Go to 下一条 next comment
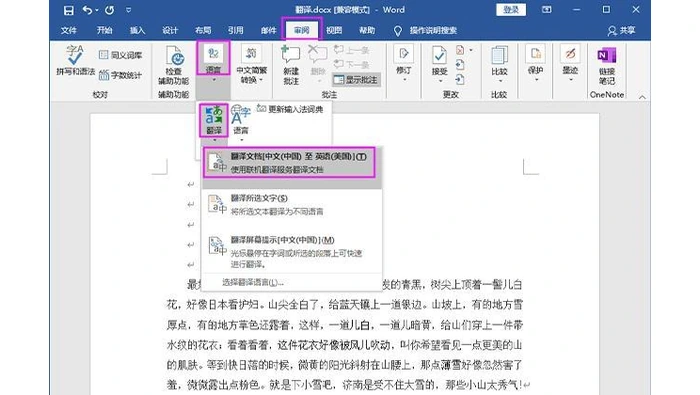Screen dimensions: 700x395 [352, 65]
